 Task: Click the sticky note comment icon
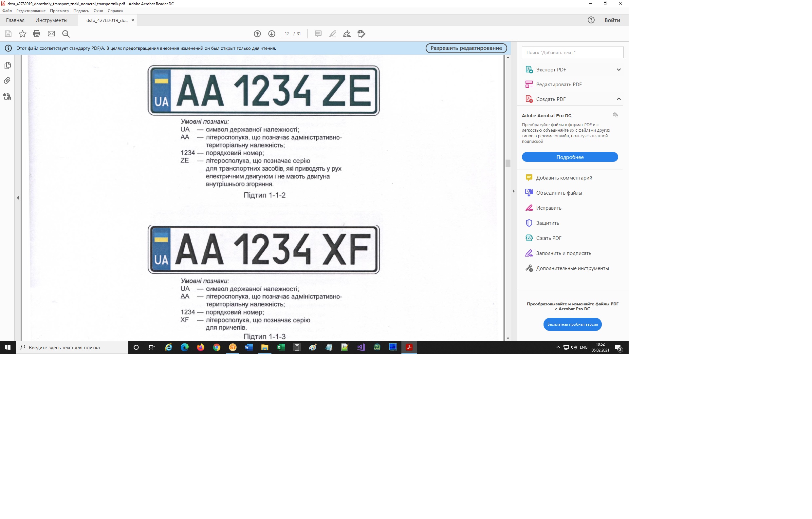pos(318,34)
